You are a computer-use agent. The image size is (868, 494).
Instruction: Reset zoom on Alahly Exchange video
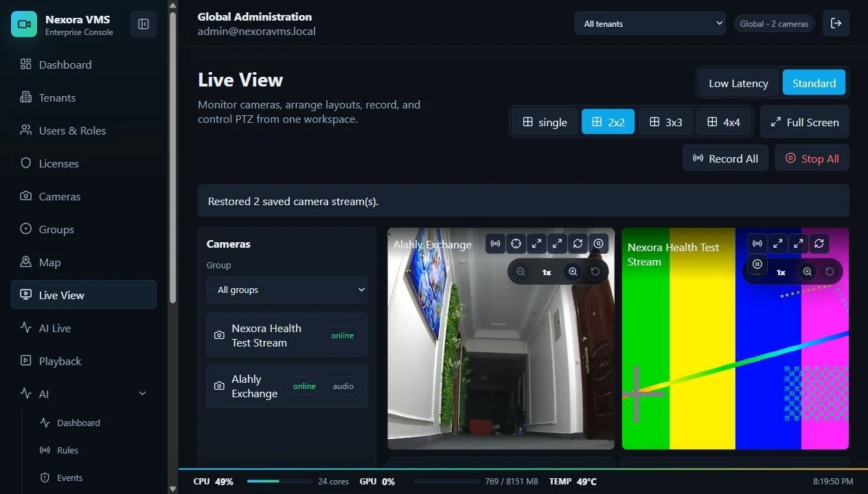[595, 272]
